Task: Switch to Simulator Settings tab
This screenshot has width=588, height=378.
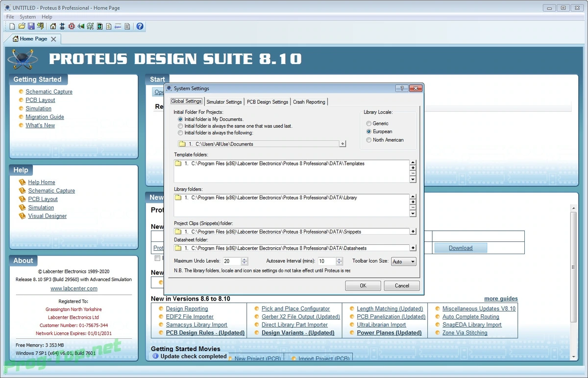Action: coord(224,102)
